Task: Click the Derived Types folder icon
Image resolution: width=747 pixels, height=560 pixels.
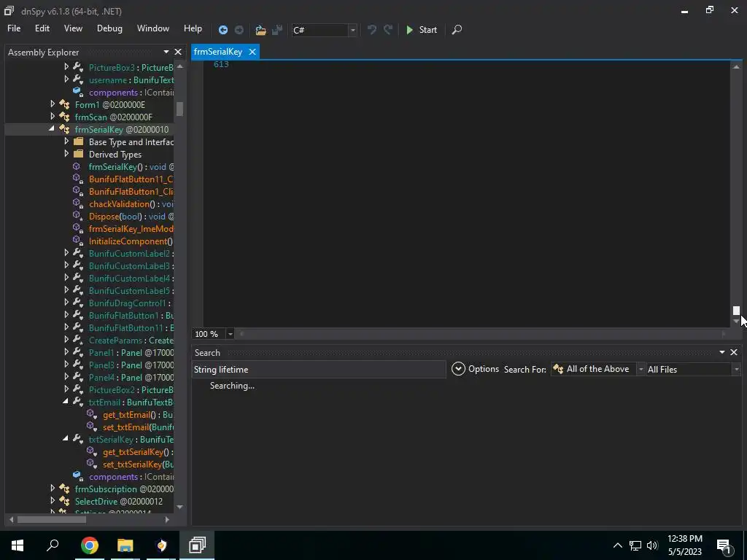Action: pos(79,154)
